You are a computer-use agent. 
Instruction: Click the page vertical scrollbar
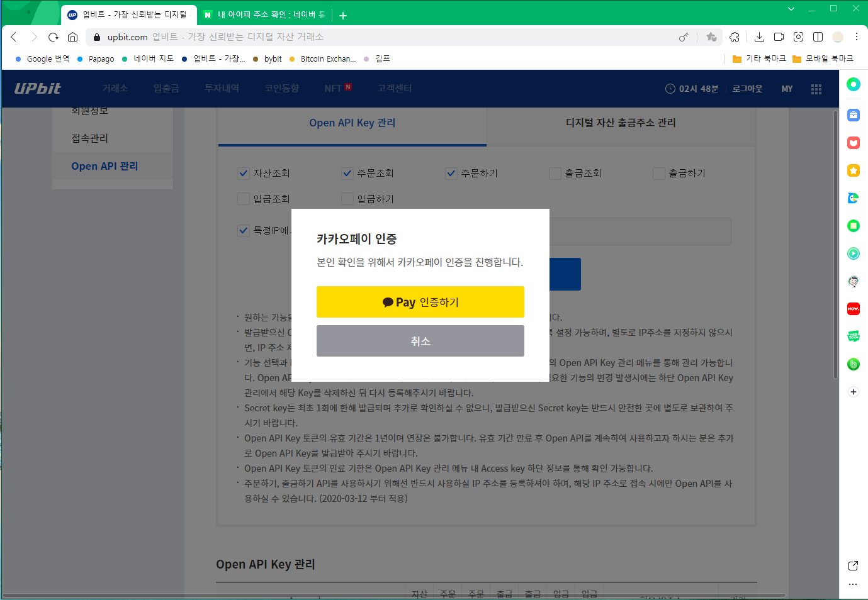click(x=835, y=245)
